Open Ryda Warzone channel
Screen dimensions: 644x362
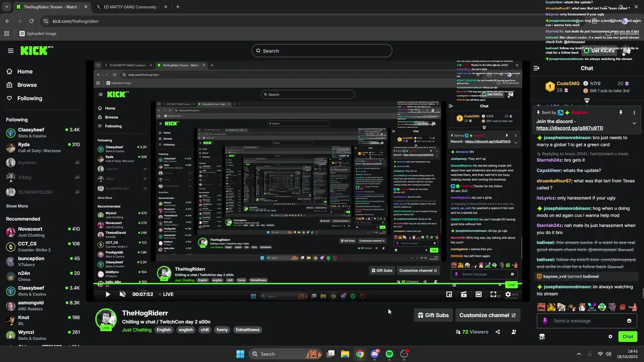43,147
